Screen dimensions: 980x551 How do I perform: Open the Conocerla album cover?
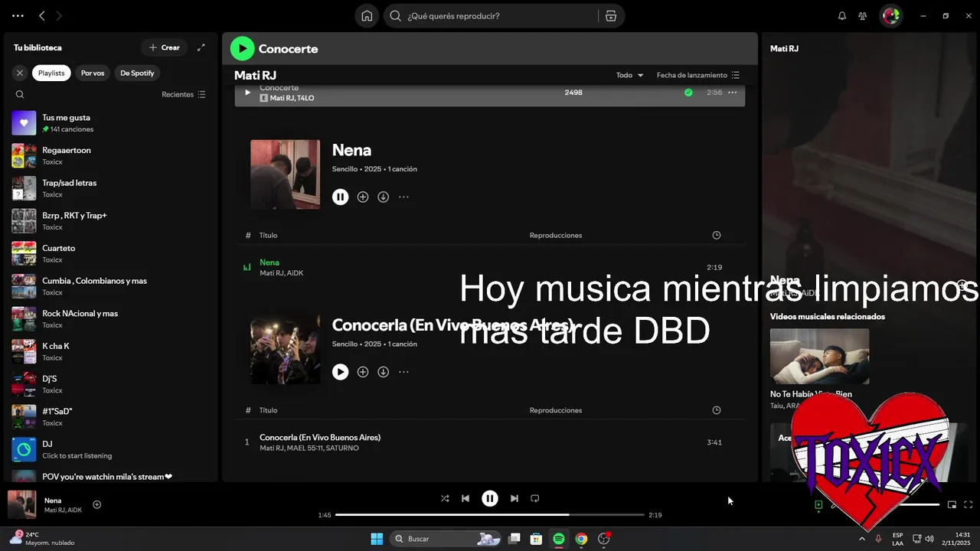tap(286, 350)
